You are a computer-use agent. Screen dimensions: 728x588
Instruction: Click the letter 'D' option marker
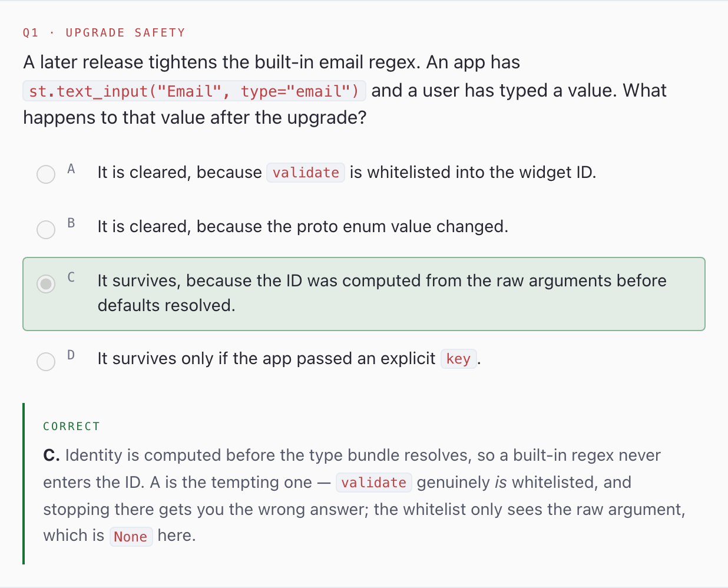click(71, 355)
